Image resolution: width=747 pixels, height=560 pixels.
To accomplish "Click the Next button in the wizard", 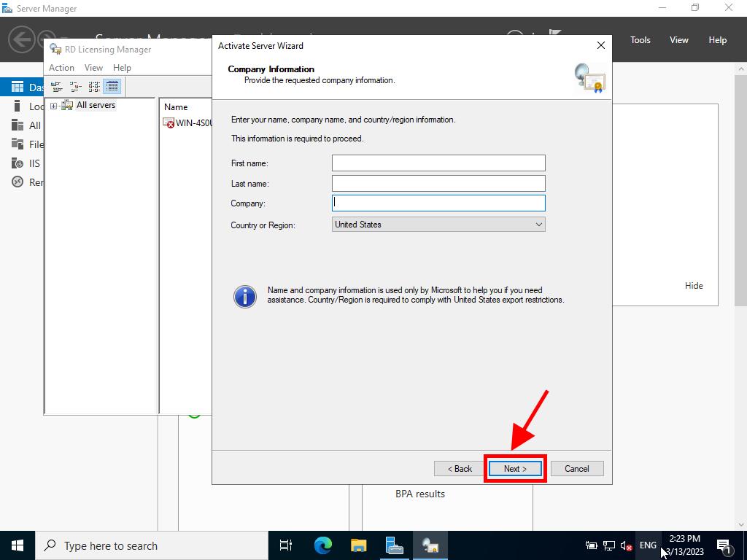I will click(514, 469).
